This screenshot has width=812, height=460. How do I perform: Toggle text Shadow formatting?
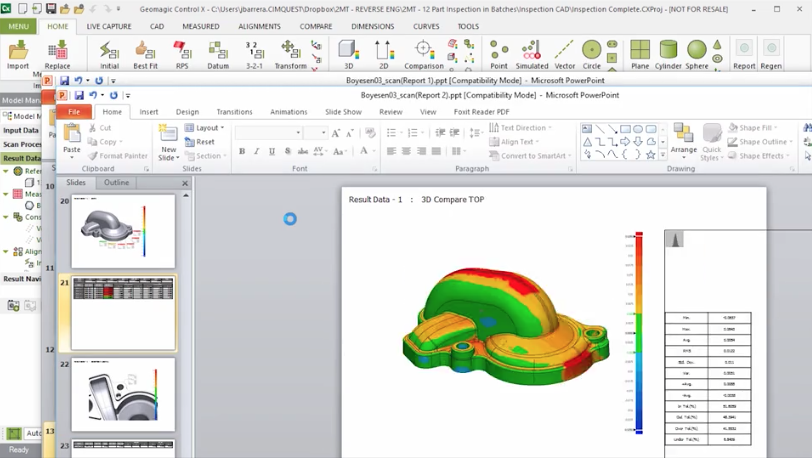pyautogui.click(x=287, y=151)
